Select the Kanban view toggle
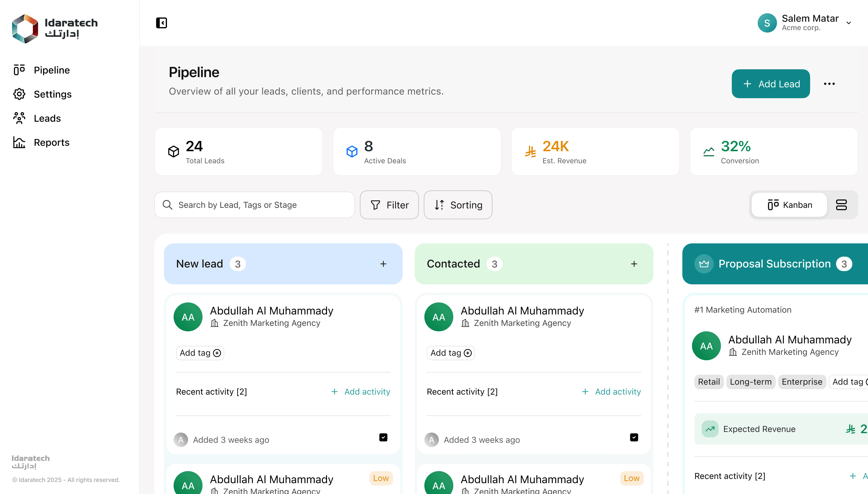The width and height of the screenshot is (868, 494). coord(790,205)
